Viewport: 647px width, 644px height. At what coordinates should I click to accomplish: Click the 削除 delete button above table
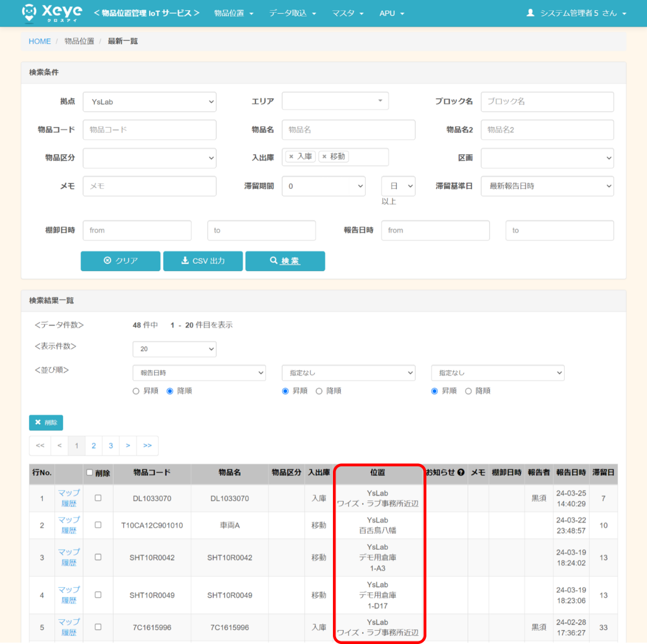46,422
